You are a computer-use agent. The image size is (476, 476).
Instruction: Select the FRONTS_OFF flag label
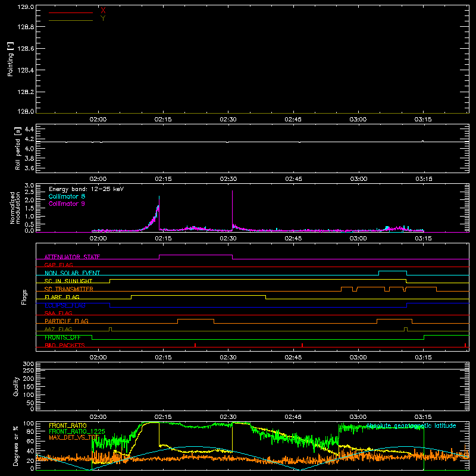(x=62, y=337)
